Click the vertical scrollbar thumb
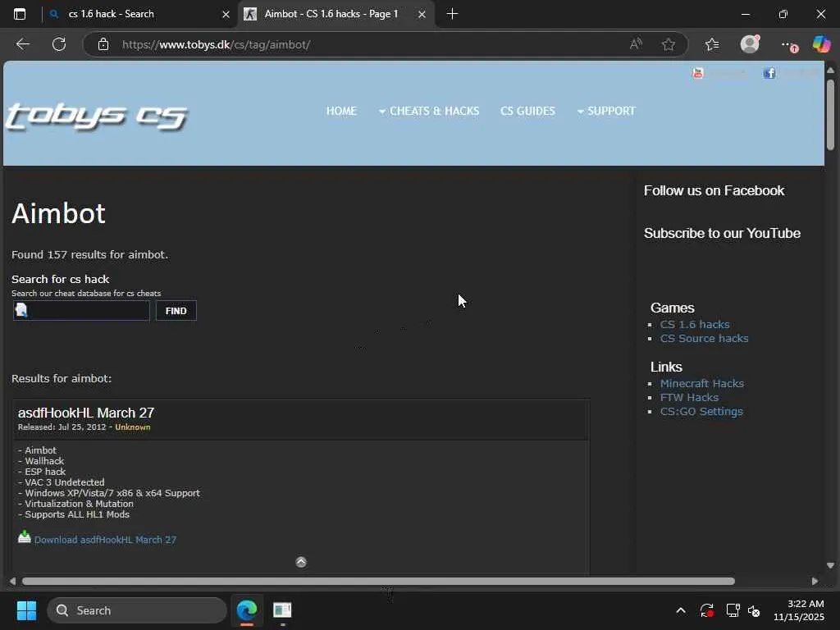 830,115
